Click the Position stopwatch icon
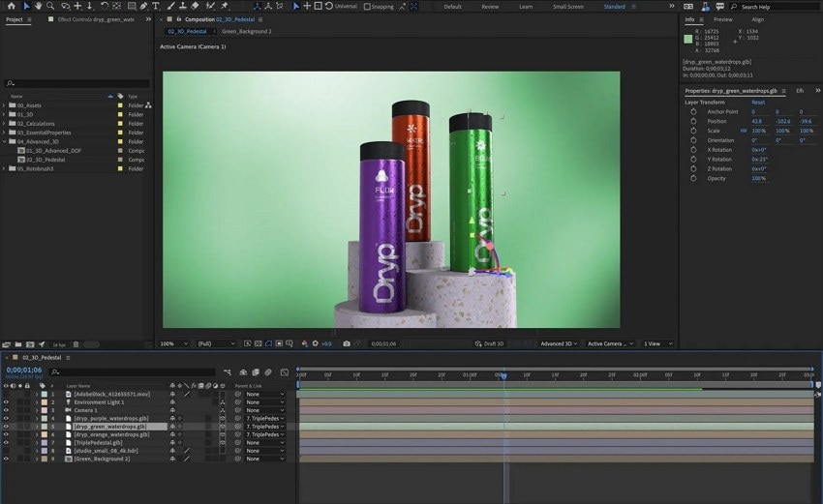823x504 pixels. tap(693, 121)
